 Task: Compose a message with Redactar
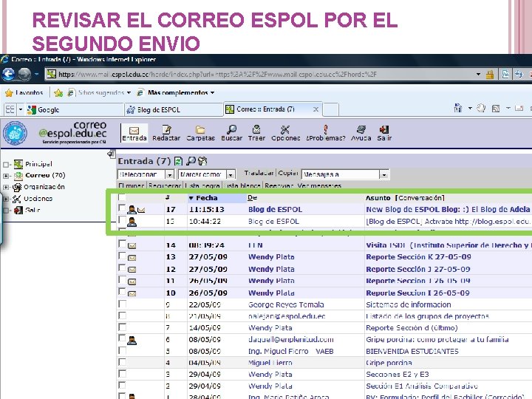(x=166, y=133)
